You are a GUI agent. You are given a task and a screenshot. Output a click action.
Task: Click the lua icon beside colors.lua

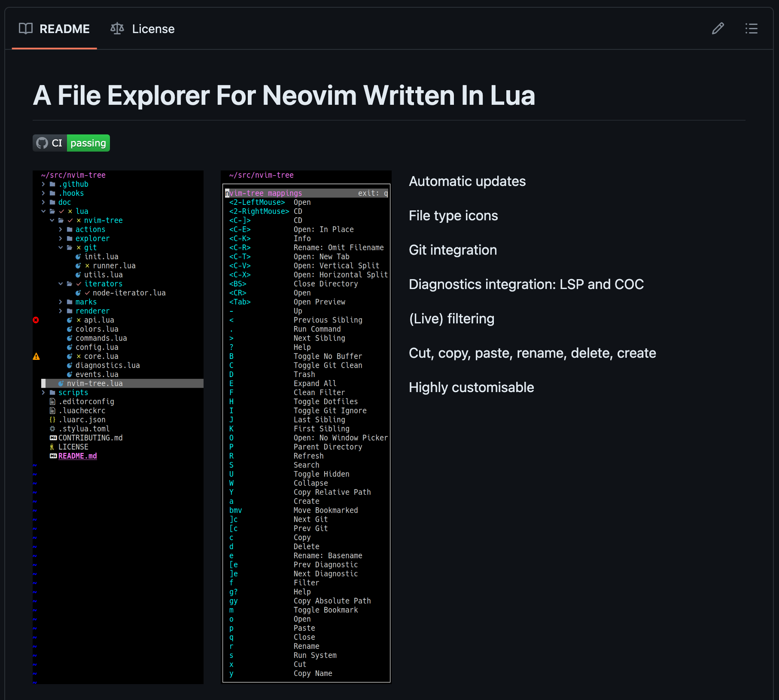tap(70, 329)
